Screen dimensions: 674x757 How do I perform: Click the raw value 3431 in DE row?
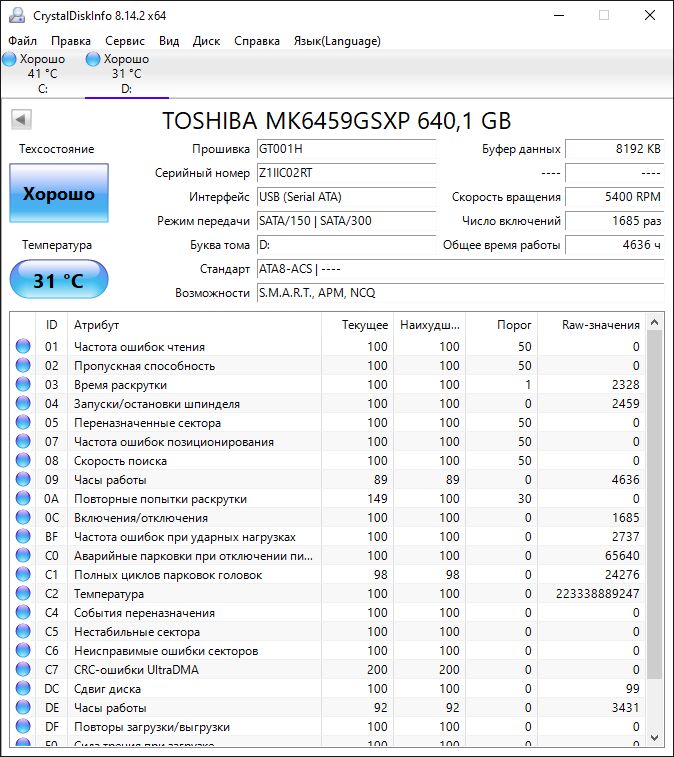[x=626, y=707]
